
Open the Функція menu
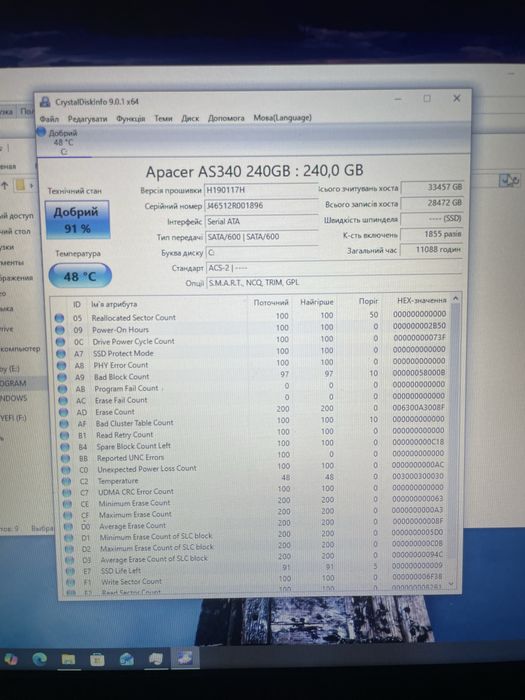coord(130,119)
